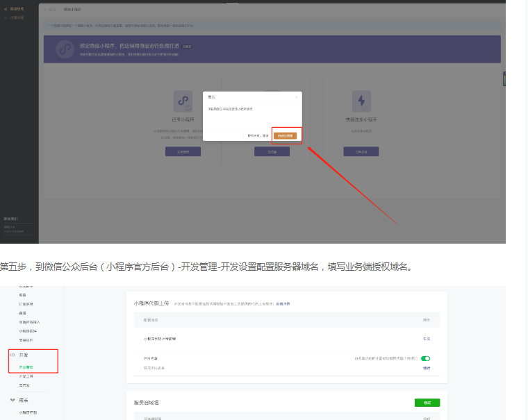The width and height of the screenshot is (528, 420).
Task: Select 开发管理 in the left sidebar
Action: pos(26,367)
